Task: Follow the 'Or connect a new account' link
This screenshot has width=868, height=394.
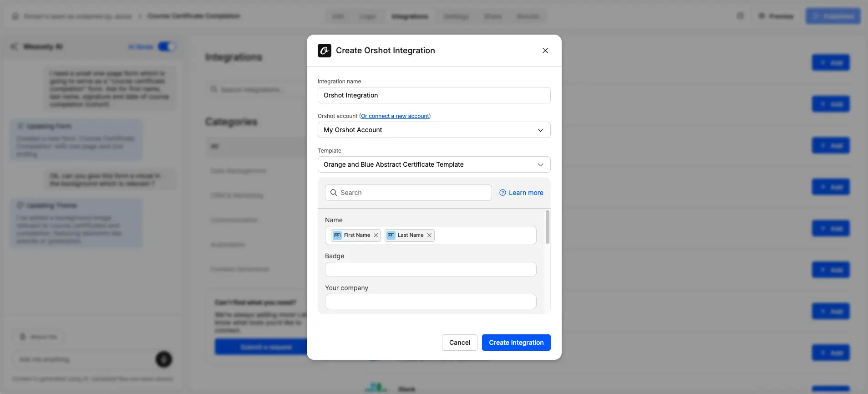Action: tap(395, 116)
